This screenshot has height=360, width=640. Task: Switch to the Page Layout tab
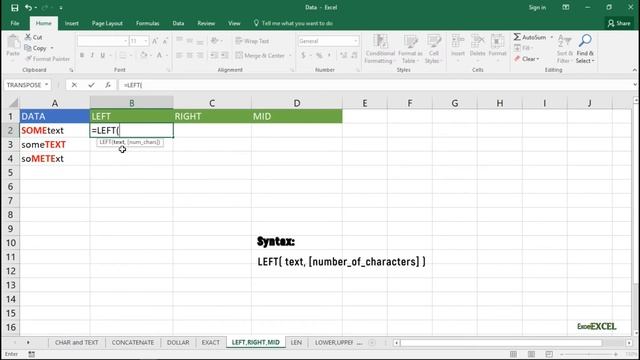click(107, 23)
